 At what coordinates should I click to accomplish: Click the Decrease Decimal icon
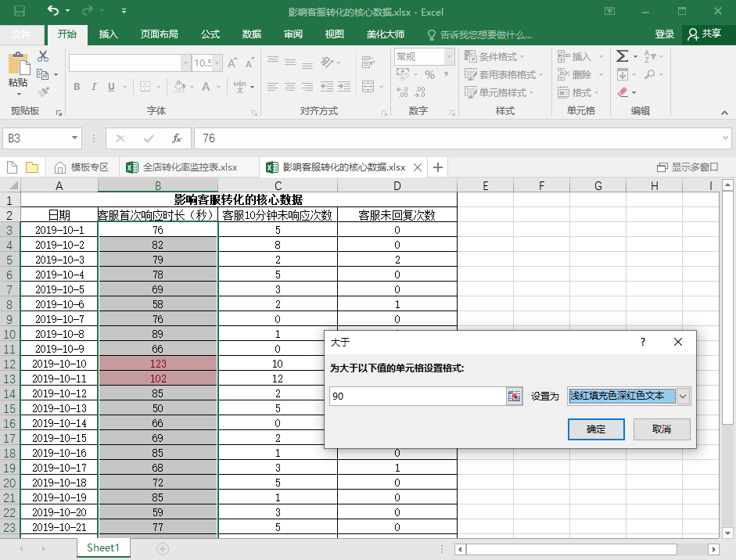(420, 92)
